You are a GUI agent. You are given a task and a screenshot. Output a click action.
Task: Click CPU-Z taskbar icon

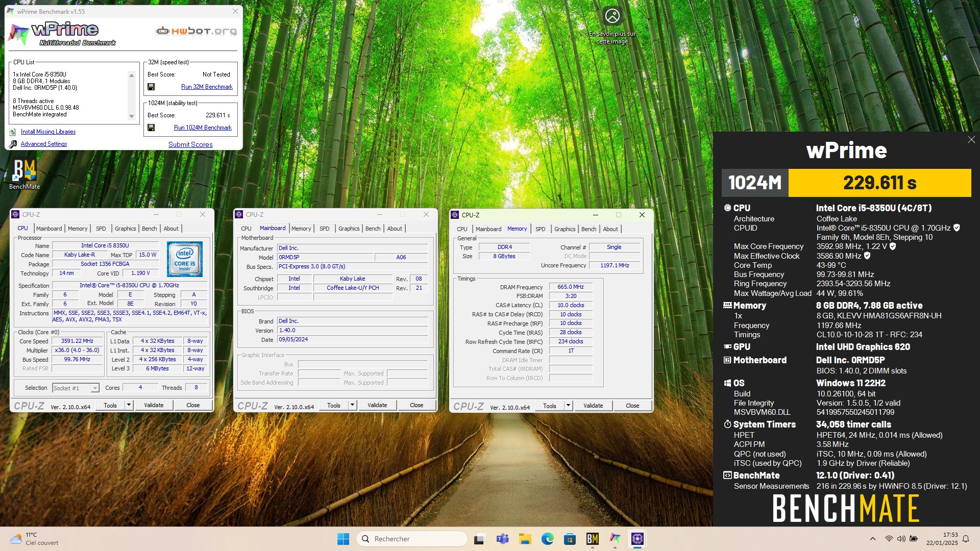[637, 539]
